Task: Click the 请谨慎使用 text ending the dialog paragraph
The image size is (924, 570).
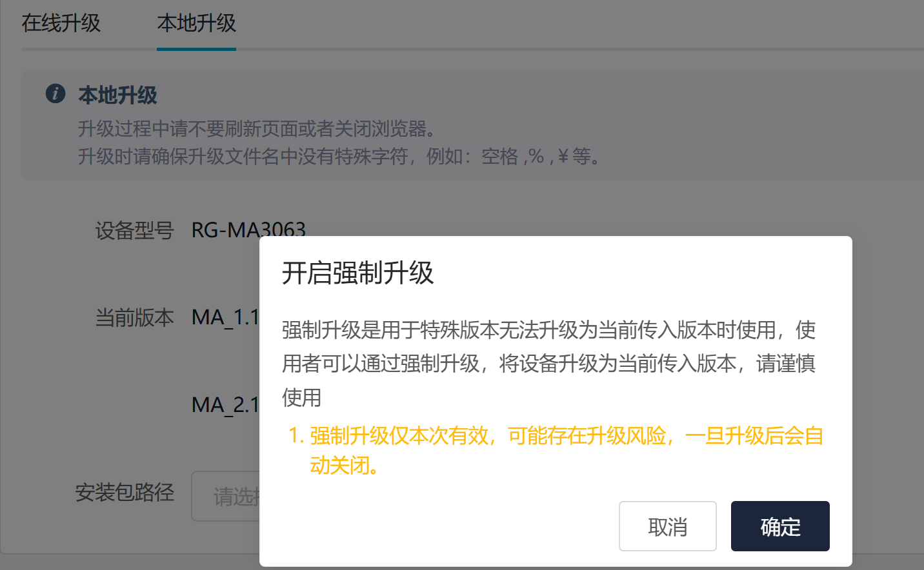Action: tap(786, 364)
